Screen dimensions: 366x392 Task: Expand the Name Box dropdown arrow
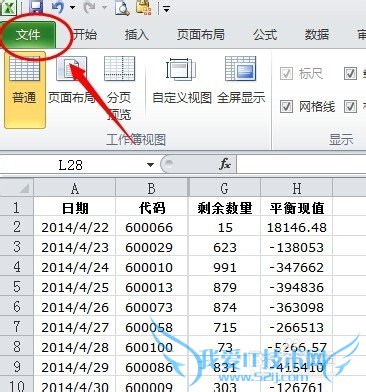(x=150, y=165)
